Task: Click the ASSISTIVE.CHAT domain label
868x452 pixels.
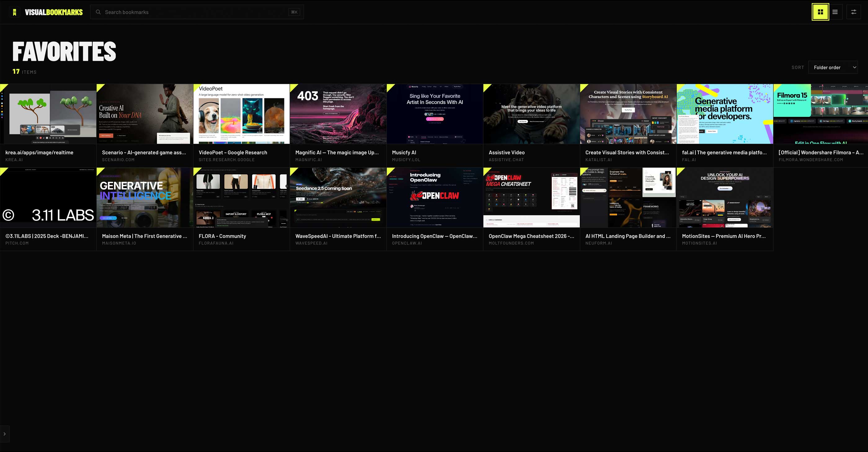Action: click(507, 160)
